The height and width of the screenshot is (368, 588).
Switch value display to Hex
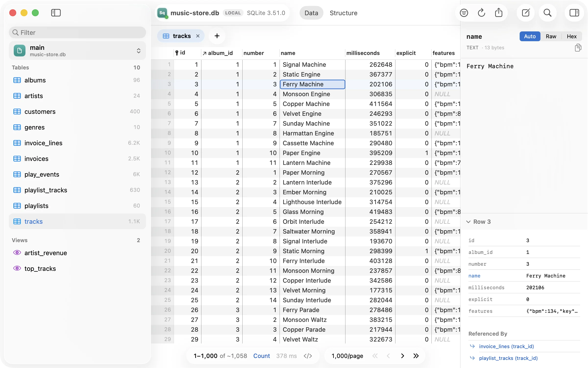pos(572,36)
